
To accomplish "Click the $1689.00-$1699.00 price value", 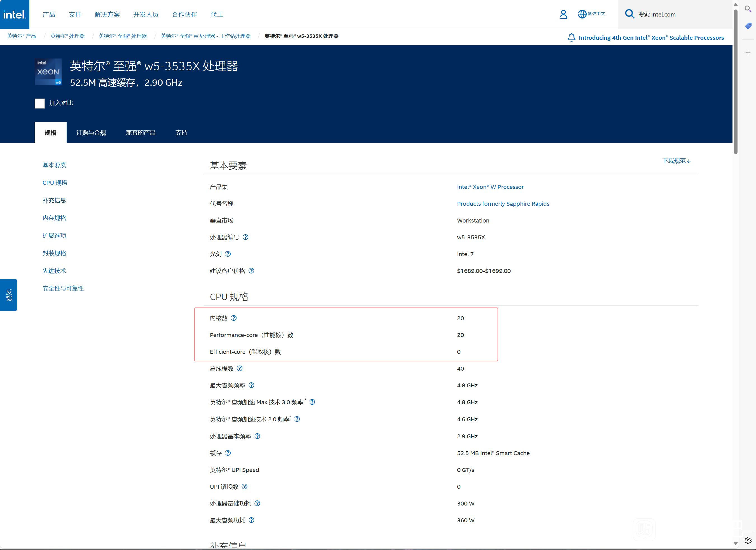I will click(x=484, y=271).
